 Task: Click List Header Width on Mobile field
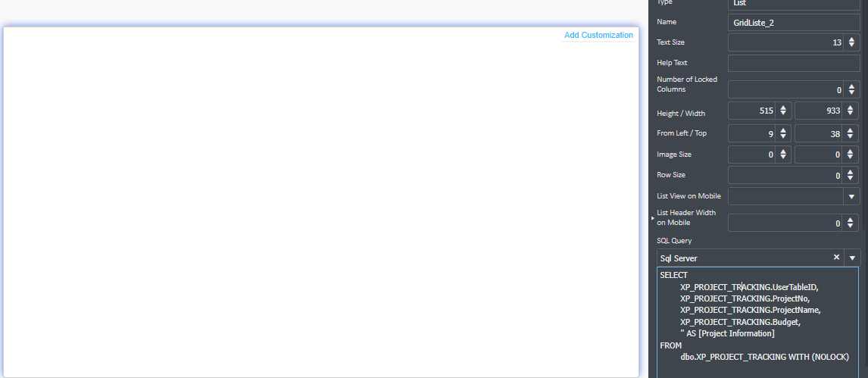[785, 223]
